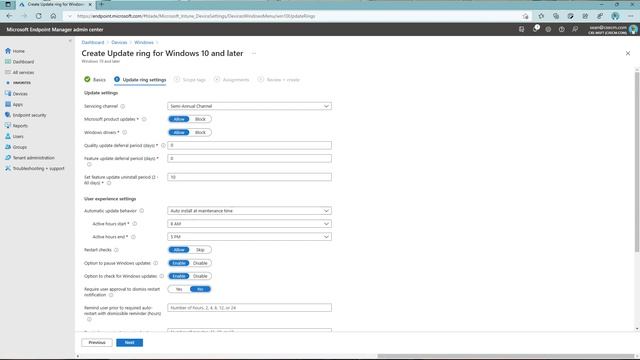
Task: Click the Previous button
Action: pos(97,342)
